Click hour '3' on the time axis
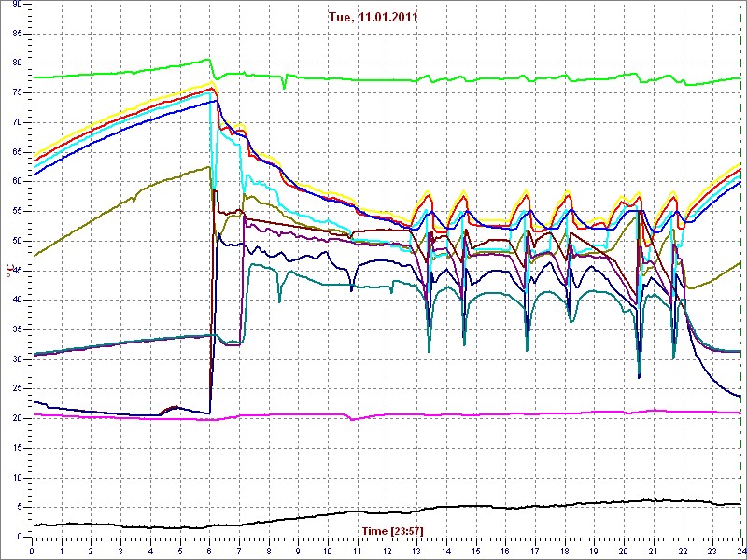The width and height of the screenshot is (747, 560). point(120,551)
